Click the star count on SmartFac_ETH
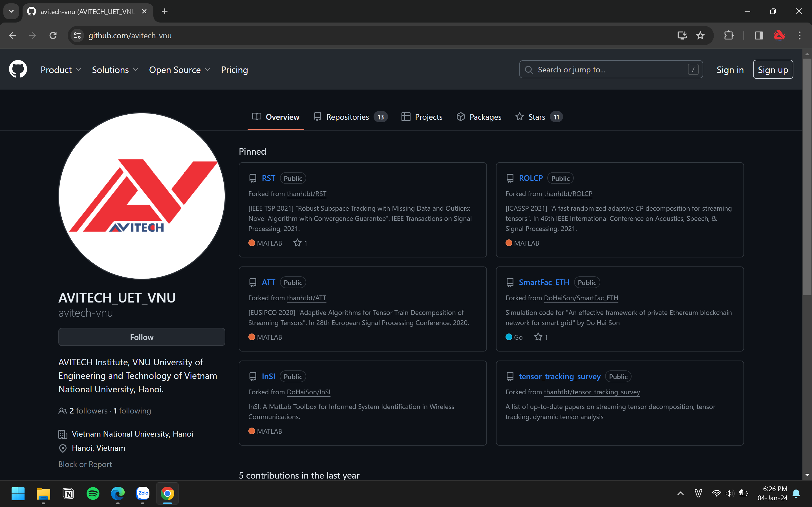This screenshot has width=812, height=507. point(541,337)
